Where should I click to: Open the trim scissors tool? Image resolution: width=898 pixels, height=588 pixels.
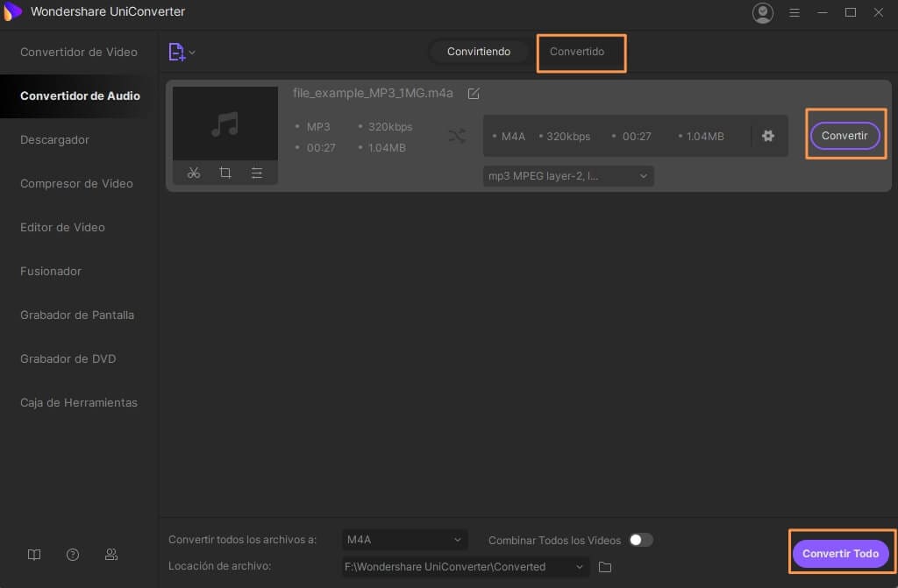point(194,173)
